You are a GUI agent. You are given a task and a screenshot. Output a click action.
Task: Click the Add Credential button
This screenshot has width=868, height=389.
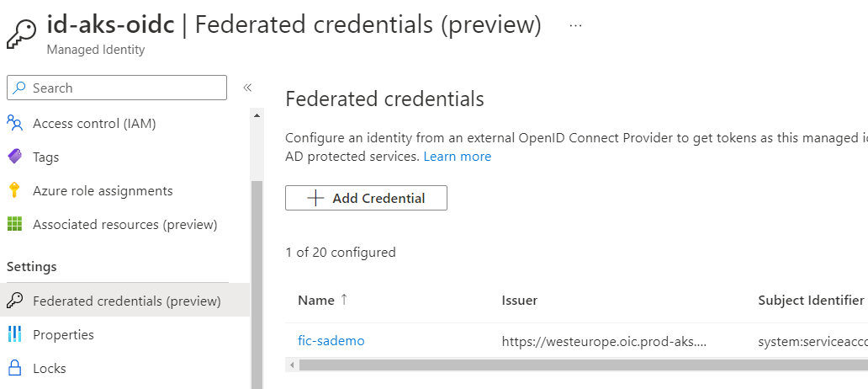coord(366,198)
